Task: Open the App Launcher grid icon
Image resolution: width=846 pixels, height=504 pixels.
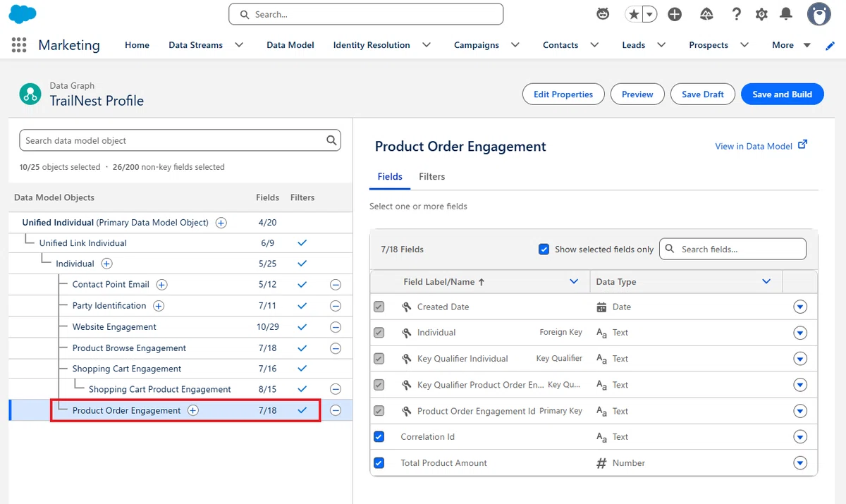Action: click(19, 45)
